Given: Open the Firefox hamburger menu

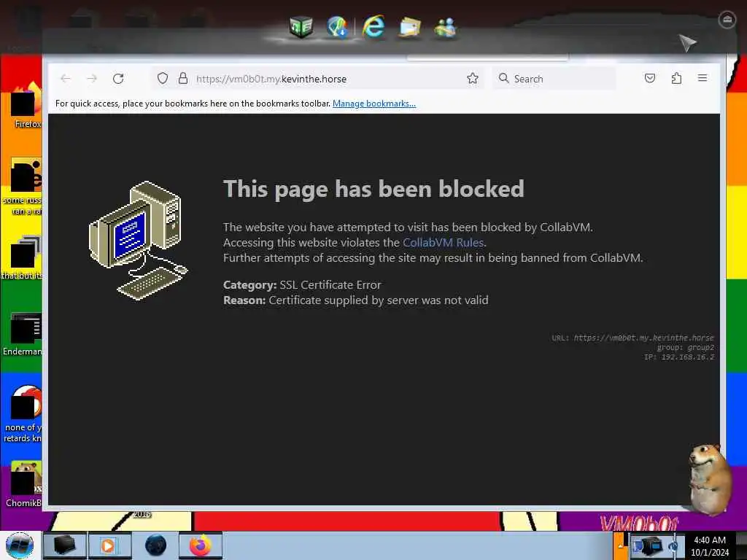Looking at the screenshot, I should tap(703, 78).
